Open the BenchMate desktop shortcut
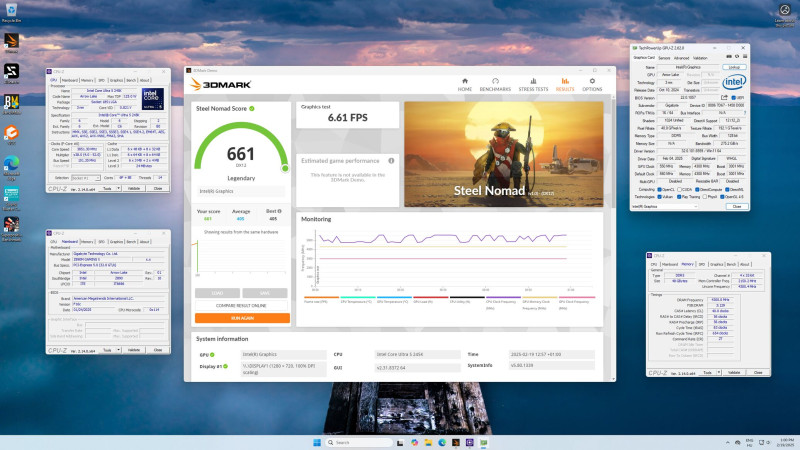 coord(11,104)
